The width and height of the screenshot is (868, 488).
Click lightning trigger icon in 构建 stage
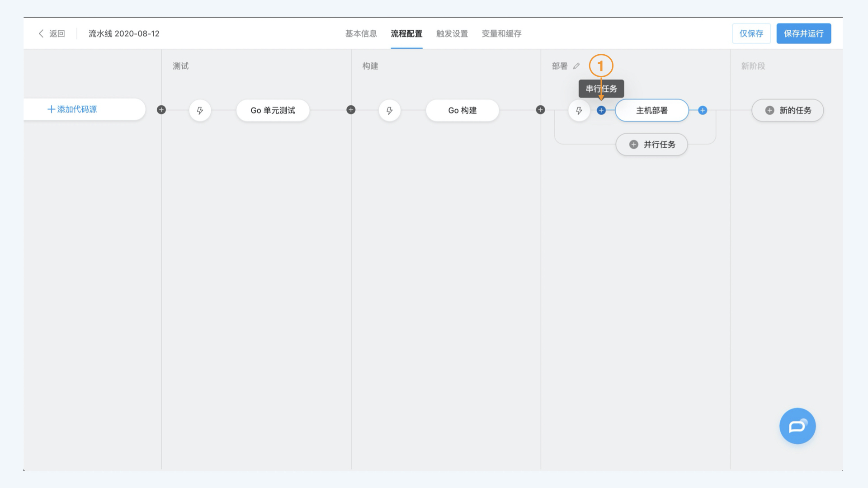(x=389, y=111)
